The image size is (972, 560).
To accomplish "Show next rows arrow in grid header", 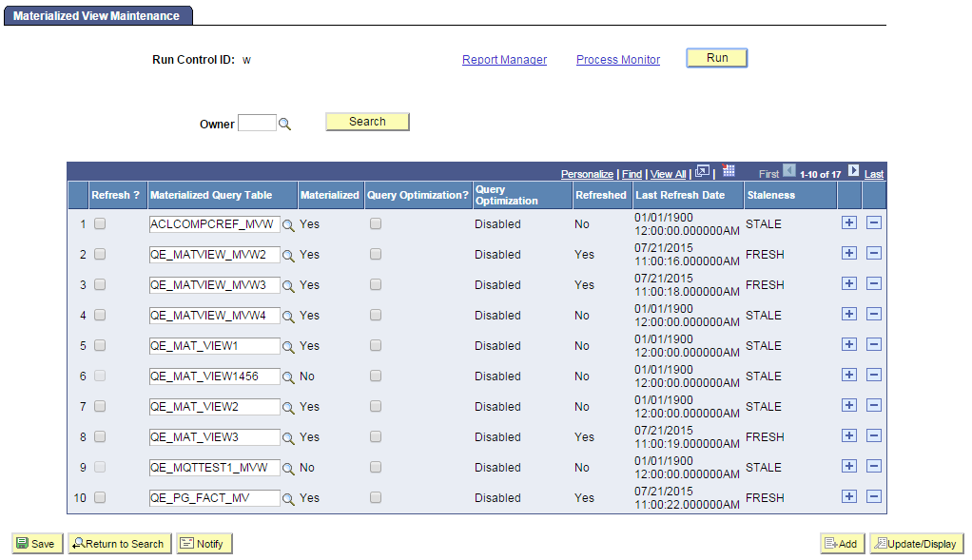I will (854, 170).
